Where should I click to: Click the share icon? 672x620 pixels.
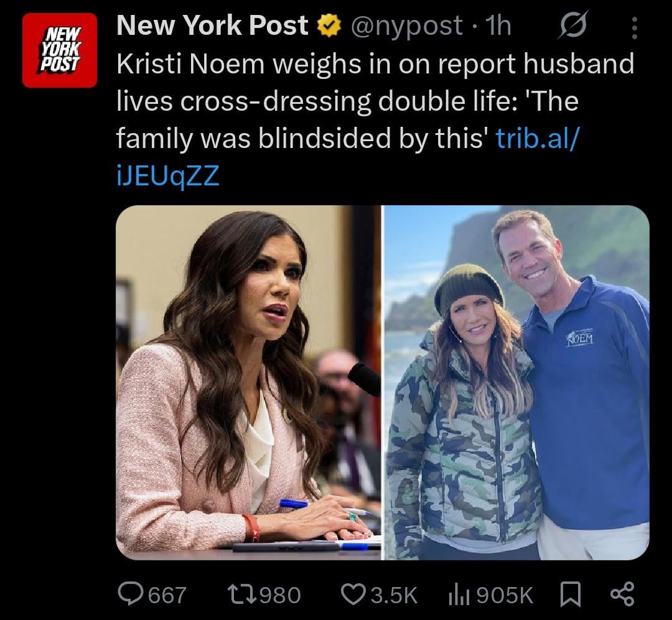[x=622, y=594]
